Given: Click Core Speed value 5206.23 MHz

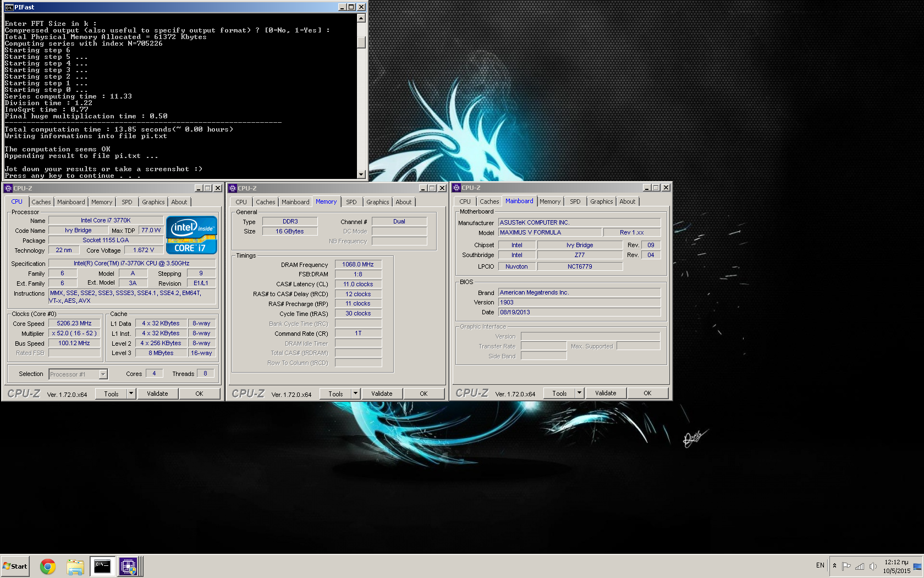Looking at the screenshot, I should pyautogui.click(x=74, y=323).
